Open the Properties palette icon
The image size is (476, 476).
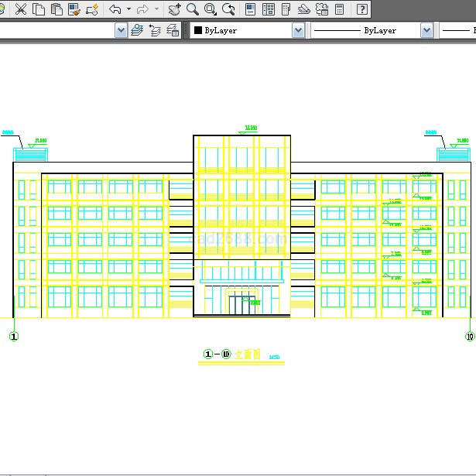point(251,9)
